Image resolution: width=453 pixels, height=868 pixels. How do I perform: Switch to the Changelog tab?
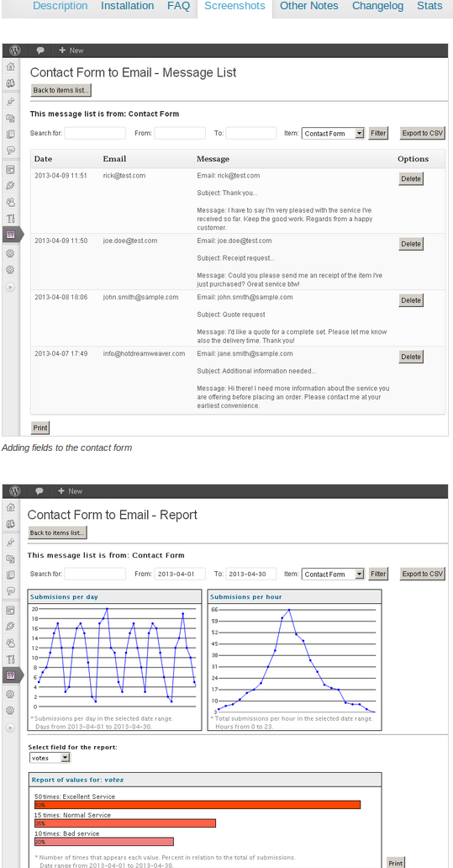pyautogui.click(x=377, y=6)
